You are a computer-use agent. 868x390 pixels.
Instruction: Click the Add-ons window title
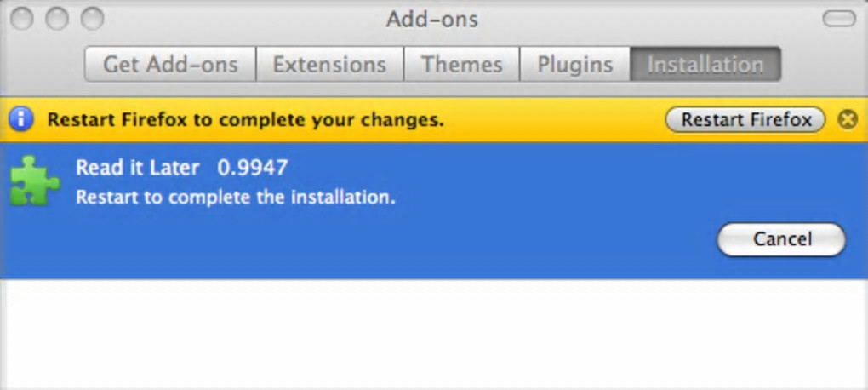click(x=432, y=19)
